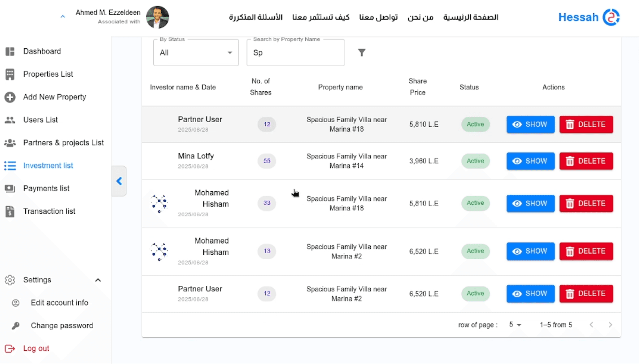
Task: Apply the search filter funnel icon
Action: click(x=362, y=52)
